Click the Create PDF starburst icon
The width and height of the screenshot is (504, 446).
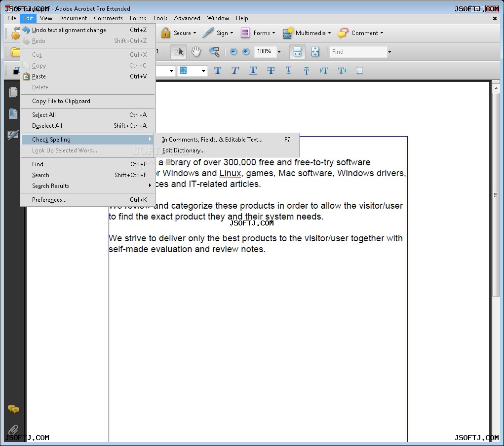point(15,34)
